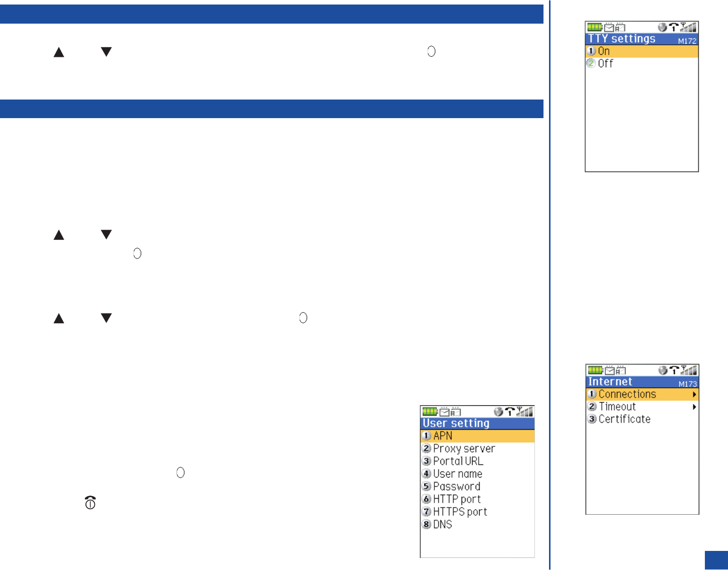Expand the Timeout submenu arrow

694,407
